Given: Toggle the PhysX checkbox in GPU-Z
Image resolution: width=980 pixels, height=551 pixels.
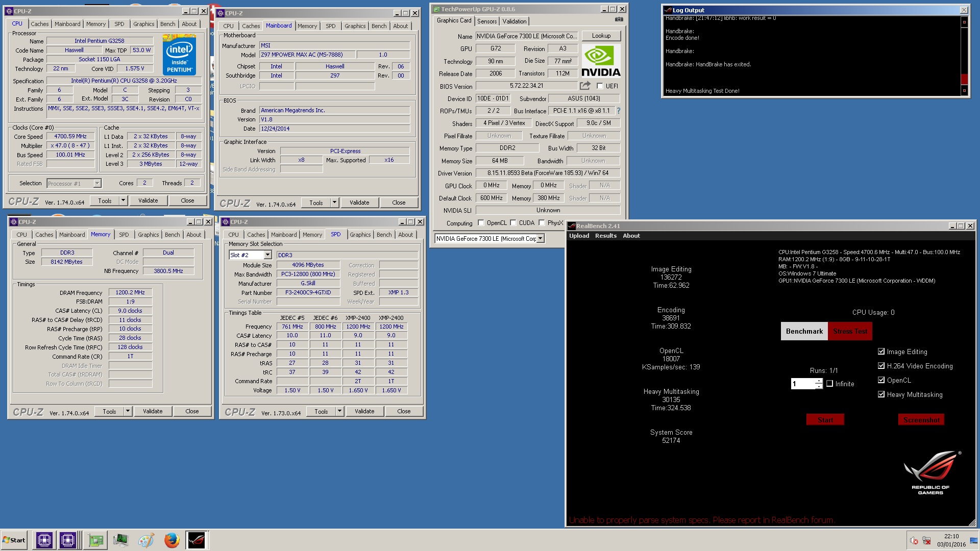Looking at the screenshot, I should pos(542,222).
